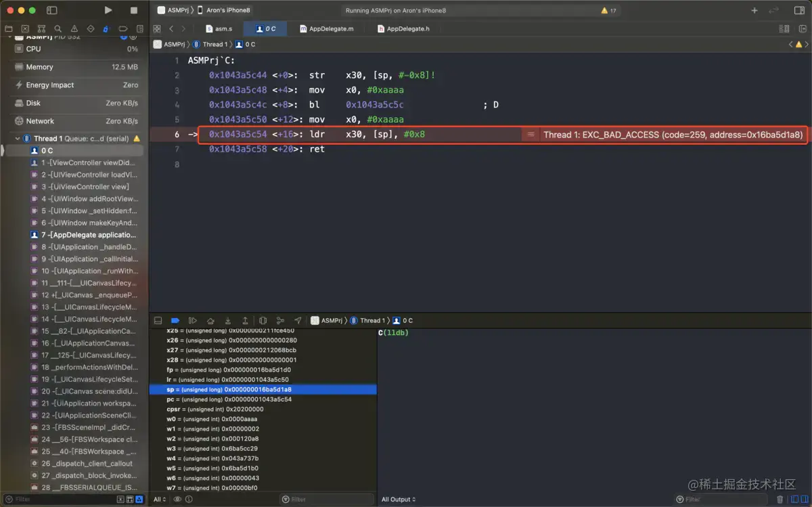The width and height of the screenshot is (812, 507).
Task: Continue program execution button
Action: click(x=193, y=320)
